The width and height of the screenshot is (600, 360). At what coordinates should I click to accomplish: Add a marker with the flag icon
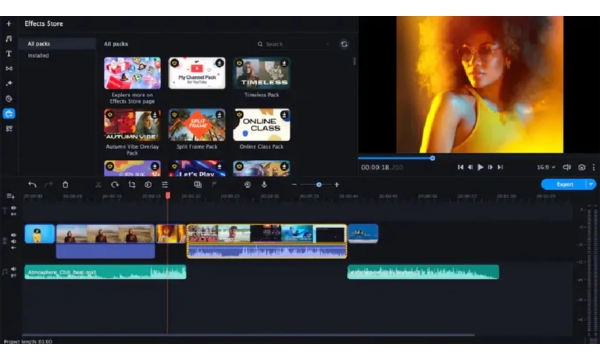[x=214, y=185]
